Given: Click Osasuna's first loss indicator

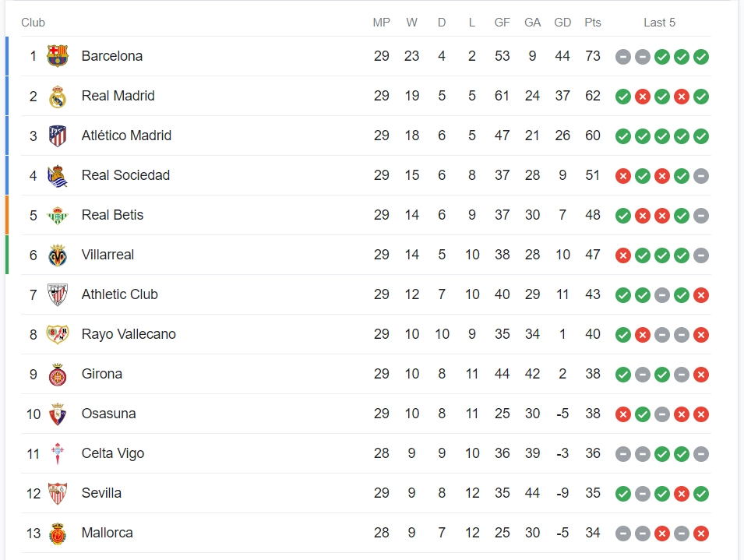Looking at the screenshot, I should tap(622, 414).
